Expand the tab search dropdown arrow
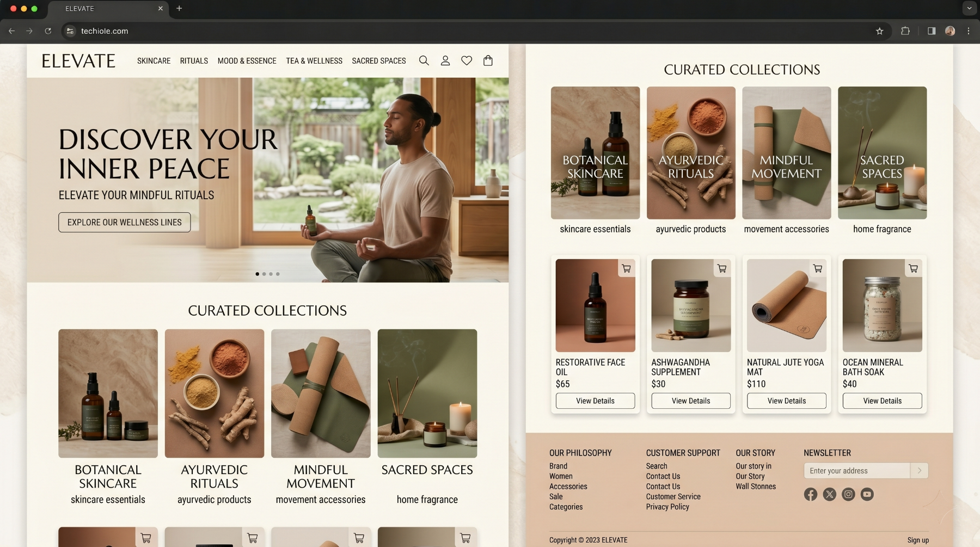This screenshot has width=980, height=547. 969,8
